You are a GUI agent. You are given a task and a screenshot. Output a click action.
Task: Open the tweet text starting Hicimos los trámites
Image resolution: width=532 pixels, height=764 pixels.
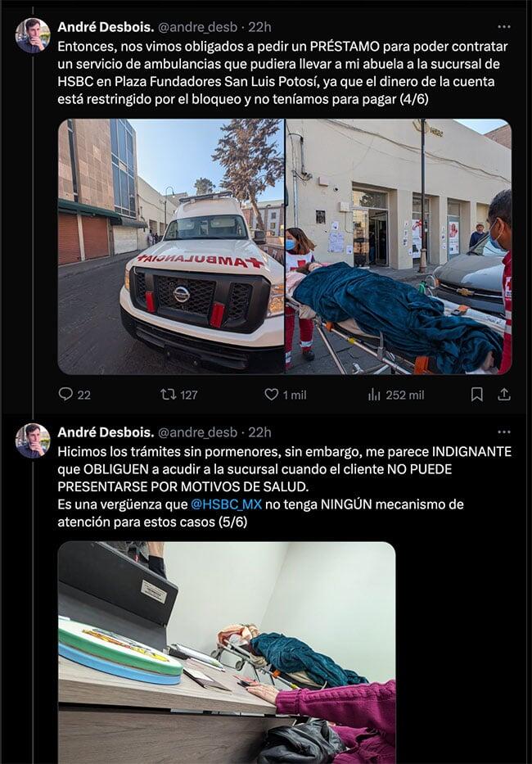pos(285,486)
